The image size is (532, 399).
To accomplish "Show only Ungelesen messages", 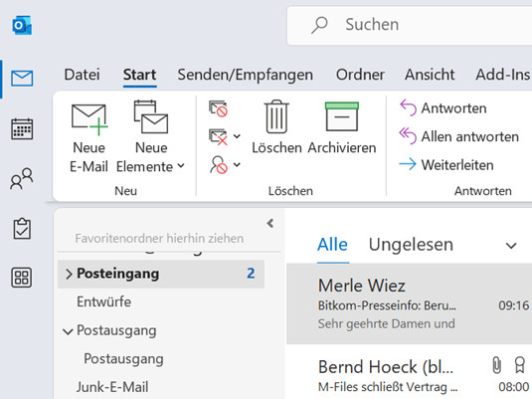I will (411, 245).
